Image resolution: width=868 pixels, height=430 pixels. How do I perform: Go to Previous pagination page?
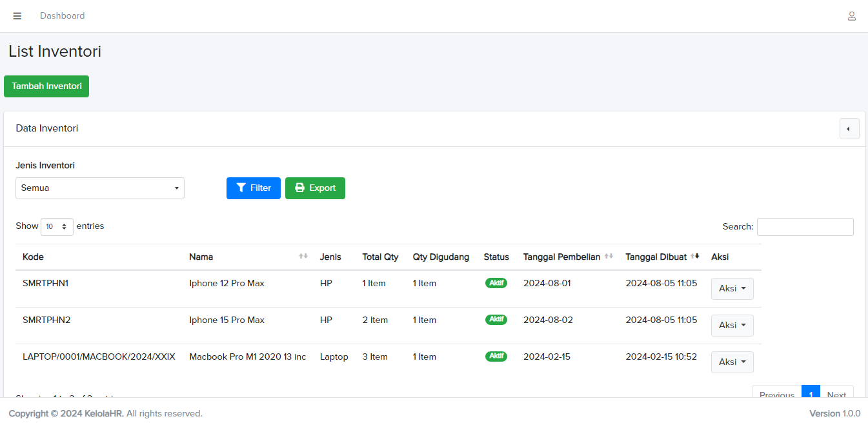pos(776,392)
